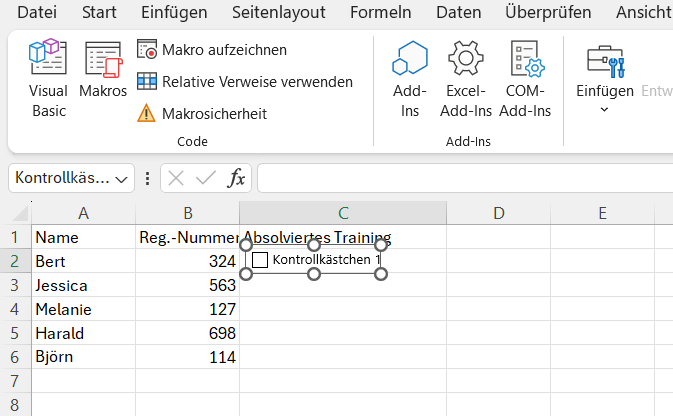The width and height of the screenshot is (673, 416).
Task: Select row 4 header
Action: (15, 309)
